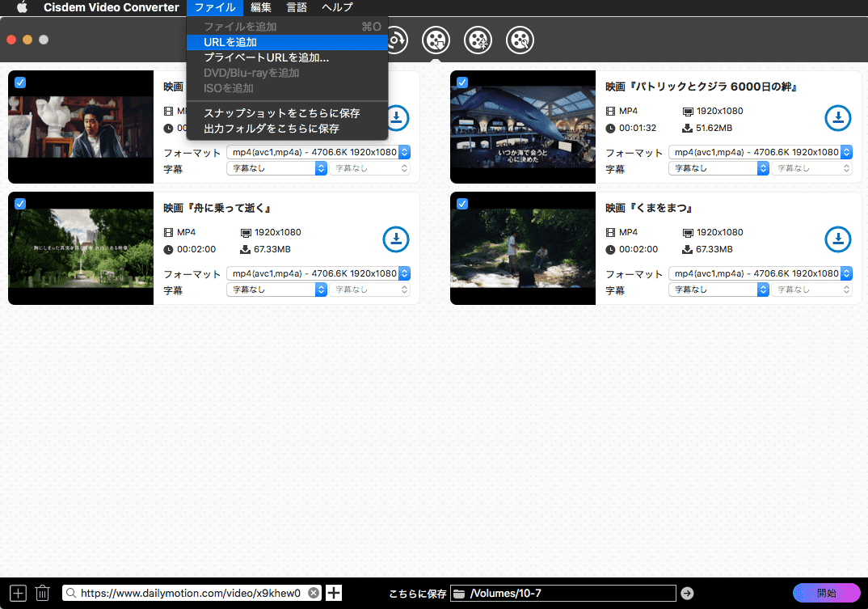Open the video edit tools tab icon
The width and height of the screenshot is (868, 609).
[520, 39]
